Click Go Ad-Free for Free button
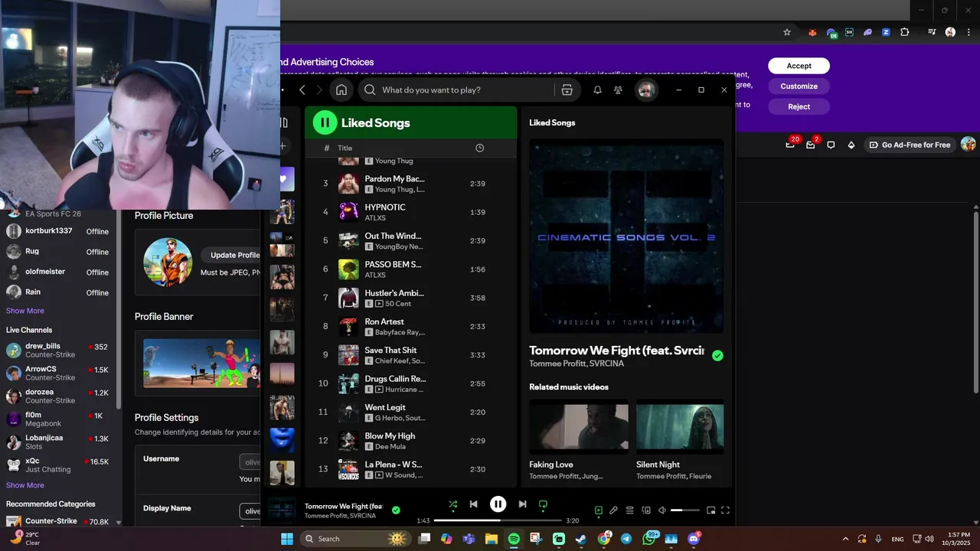 point(910,145)
